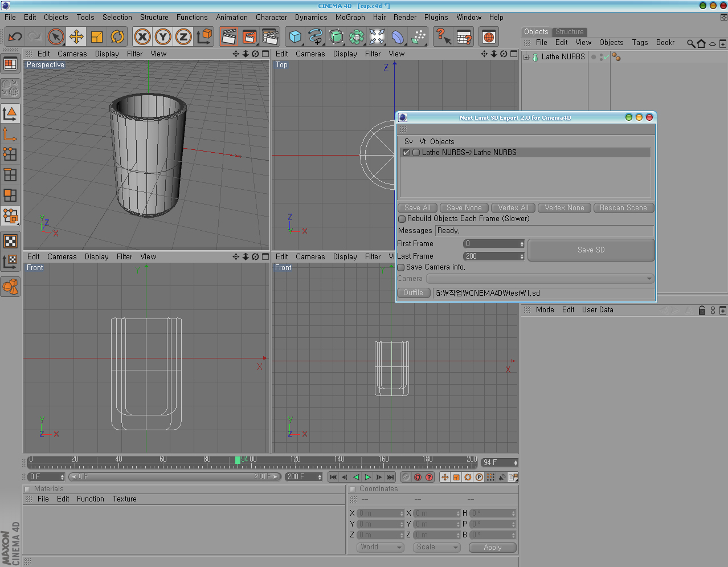The image size is (728, 567).
Task: Select the Polygons mode in left palette
Action: [10, 195]
